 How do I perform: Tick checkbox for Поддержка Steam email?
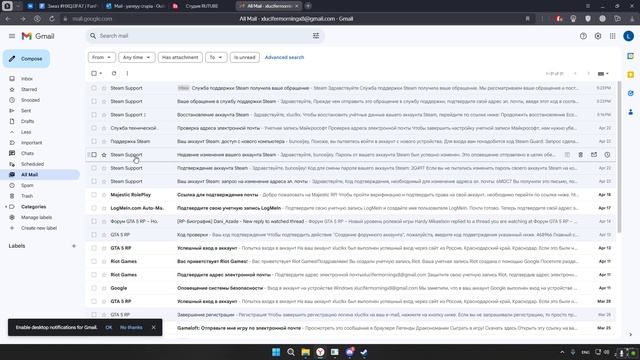(x=94, y=141)
